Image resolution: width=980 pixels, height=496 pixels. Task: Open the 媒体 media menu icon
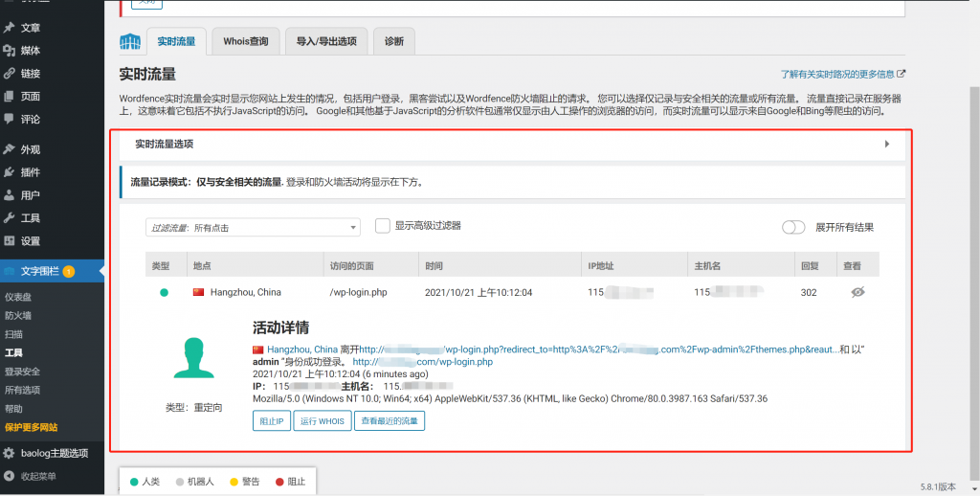(x=9, y=51)
